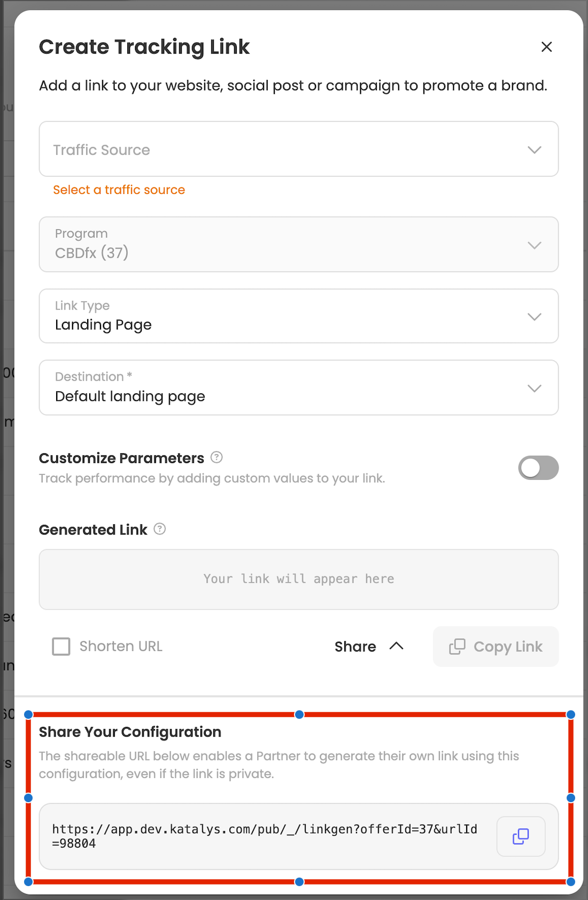Click the Generated Link help icon

click(x=160, y=529)
